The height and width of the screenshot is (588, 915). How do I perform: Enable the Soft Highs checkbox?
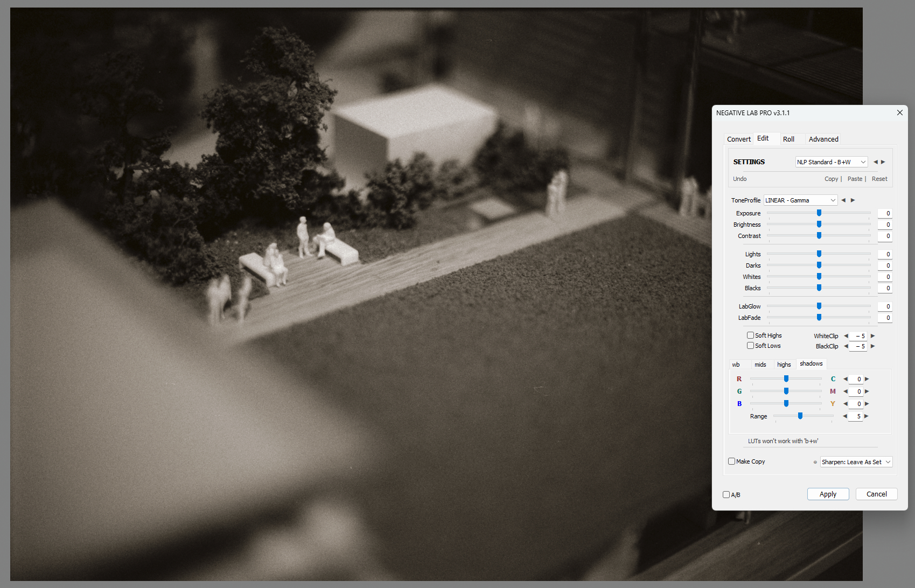click(750, 335)
